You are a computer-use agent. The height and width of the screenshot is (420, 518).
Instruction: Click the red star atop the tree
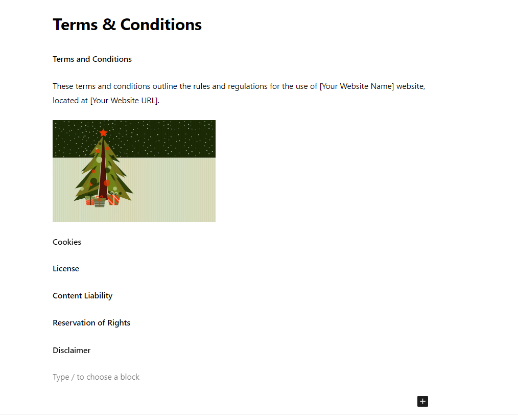tap(103, 132)
